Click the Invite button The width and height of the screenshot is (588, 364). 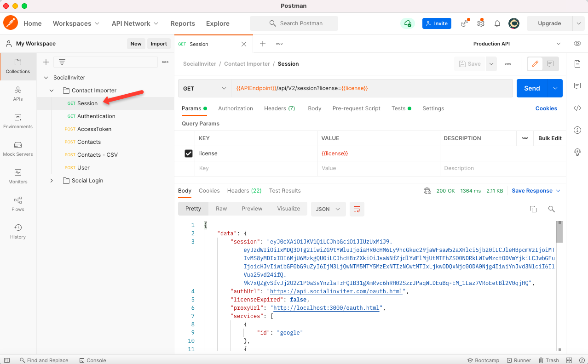437,23
